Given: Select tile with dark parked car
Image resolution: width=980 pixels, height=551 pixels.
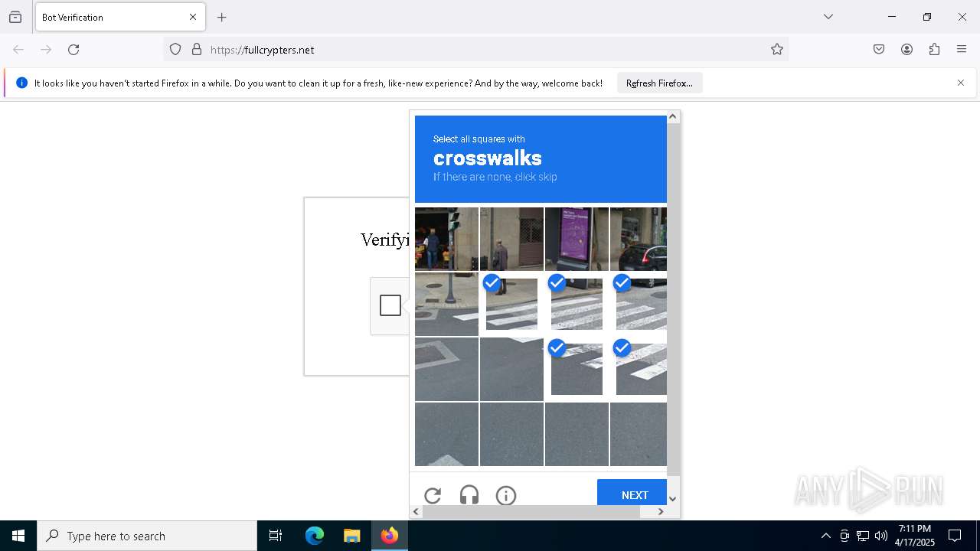Looking at the screenshot, I should [639, 239].
